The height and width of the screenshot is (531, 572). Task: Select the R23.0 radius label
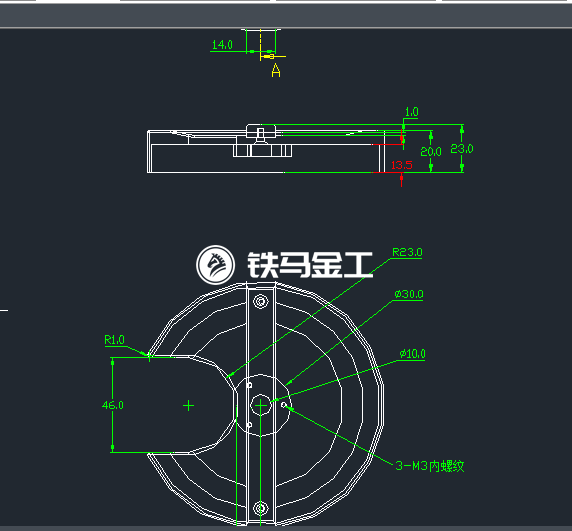pyautogui.click(x=407, y=252)
